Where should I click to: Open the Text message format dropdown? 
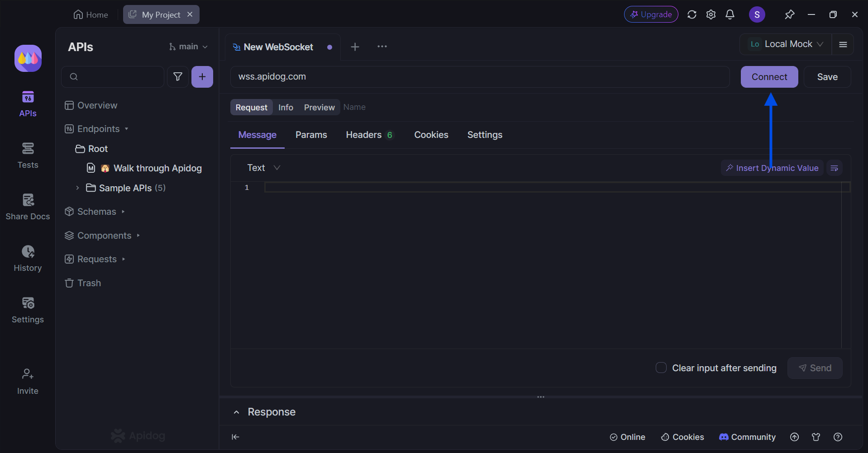pos(264,168)
